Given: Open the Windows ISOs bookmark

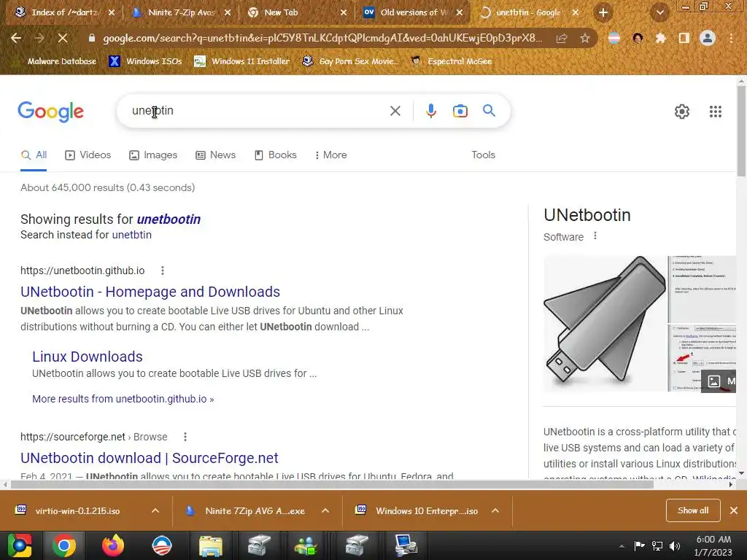Looking at the screenshot, I should [x=145, y=61].
